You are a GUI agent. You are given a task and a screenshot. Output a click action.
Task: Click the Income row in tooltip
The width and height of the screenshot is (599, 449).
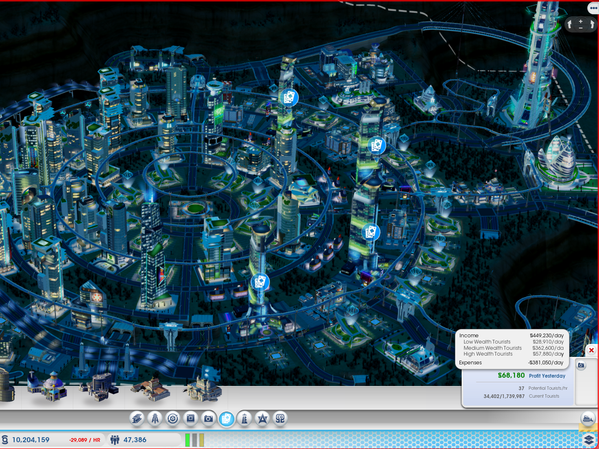(511, 335)
